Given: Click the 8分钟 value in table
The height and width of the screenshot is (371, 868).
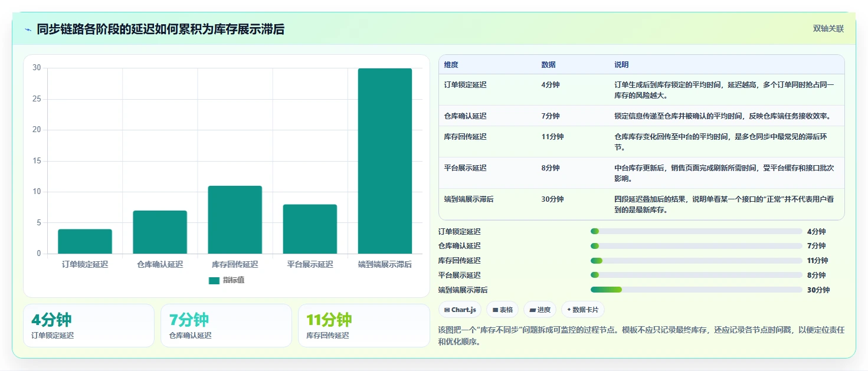Looking at the screenshot, I should [550, 168].
